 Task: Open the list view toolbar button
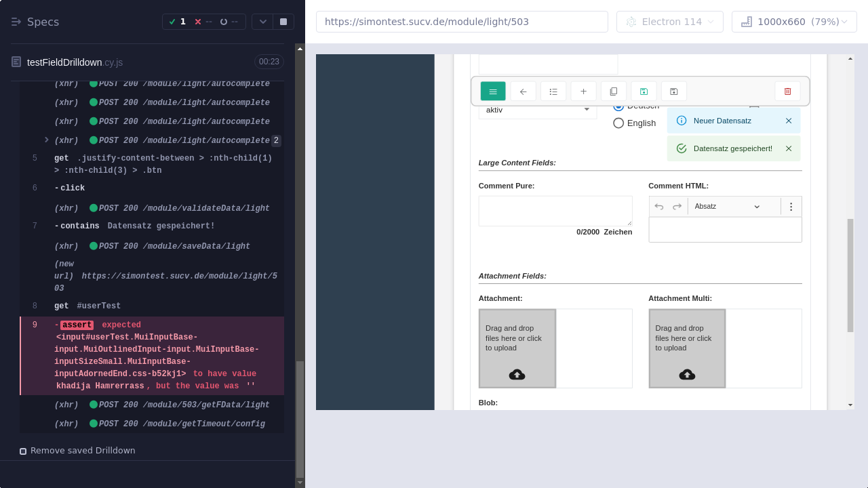553,91
